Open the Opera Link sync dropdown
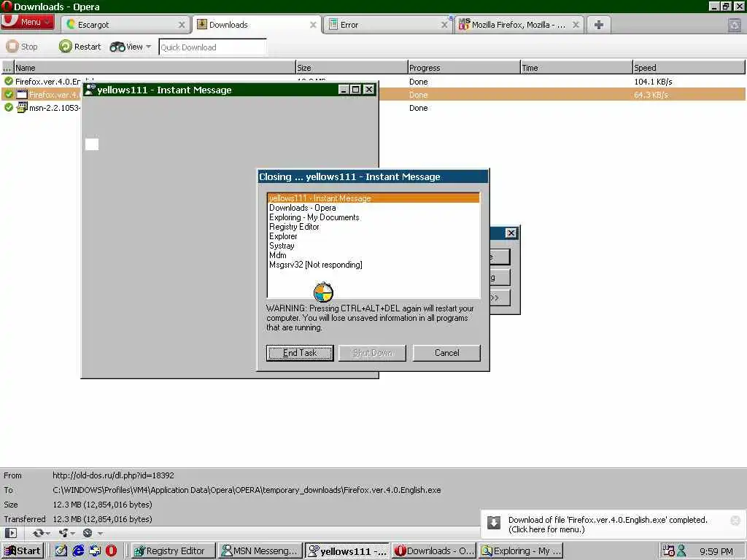The height and width of the screenshot is (560, 747). 41,533
